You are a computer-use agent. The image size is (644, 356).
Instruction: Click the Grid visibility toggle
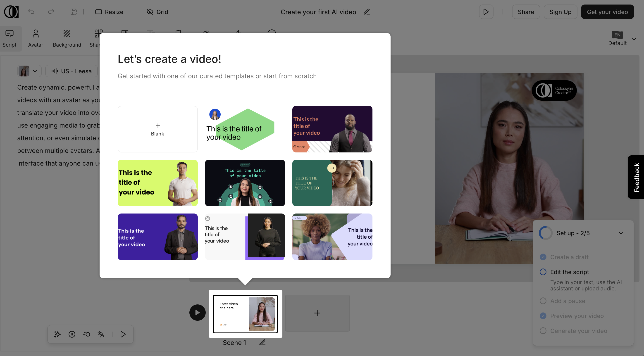pyautogui.click(x=157, y=12)
